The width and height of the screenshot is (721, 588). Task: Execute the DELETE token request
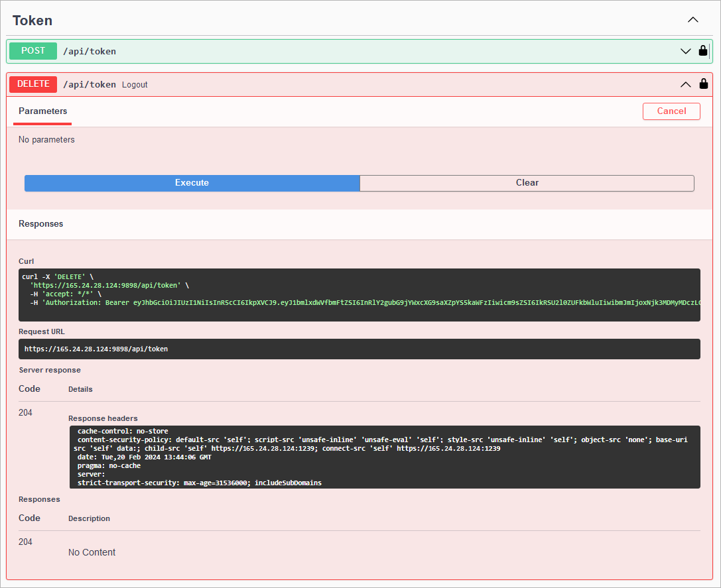192,183
